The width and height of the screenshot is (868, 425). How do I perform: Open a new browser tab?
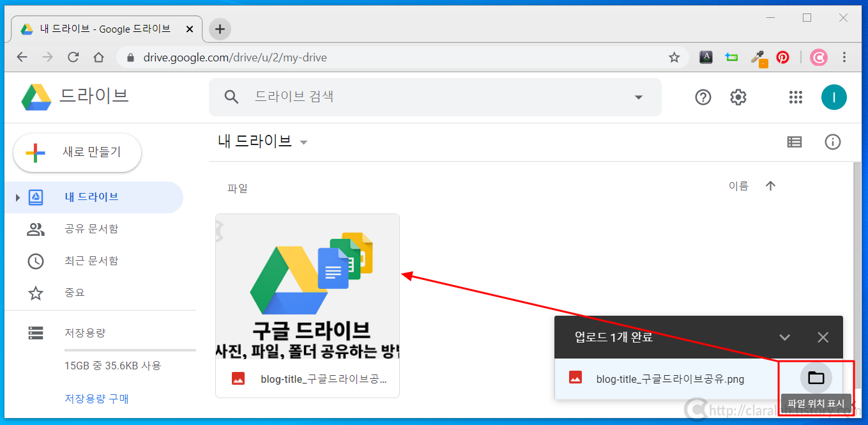(x=220, y=29)
